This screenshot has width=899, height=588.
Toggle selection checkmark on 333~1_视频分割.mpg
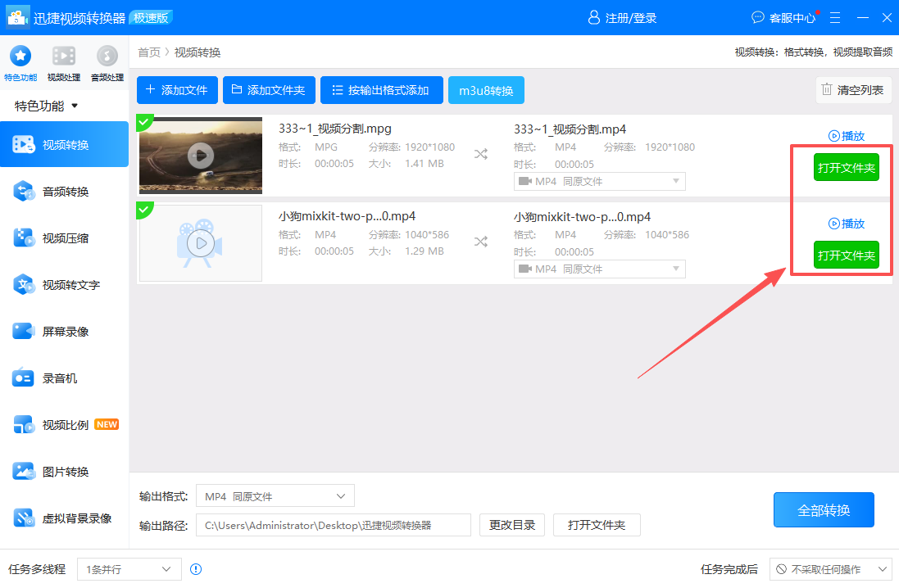pyautogui.click(x=145, y=122)
